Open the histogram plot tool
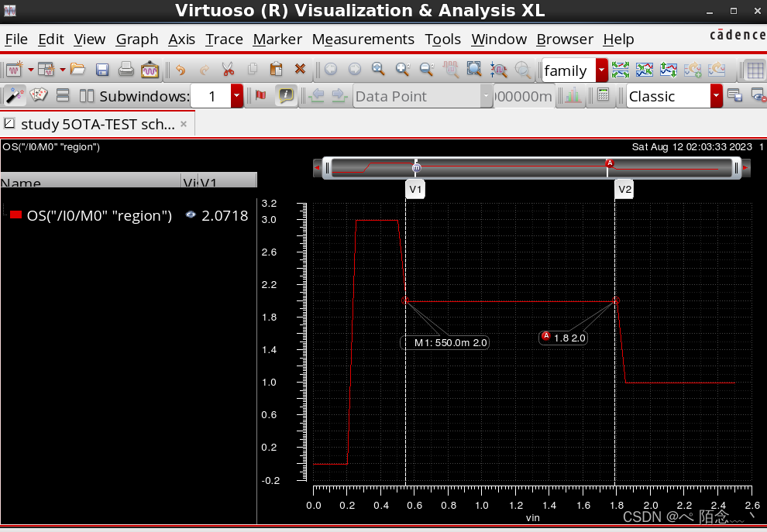Viewport: 767px width, 532px height. tap(573, 94)
